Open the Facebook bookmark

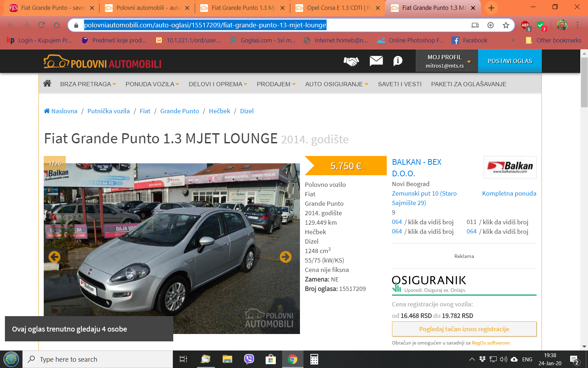click(469, 40)
